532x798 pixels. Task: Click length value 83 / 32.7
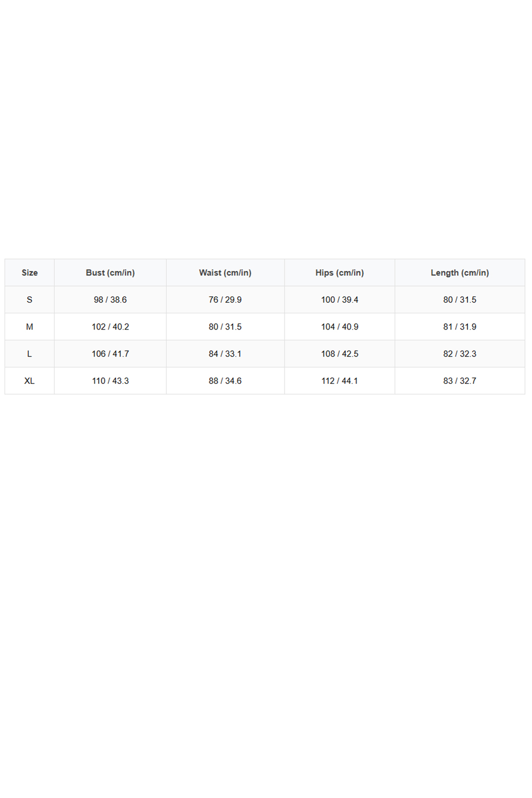point(460,381)
